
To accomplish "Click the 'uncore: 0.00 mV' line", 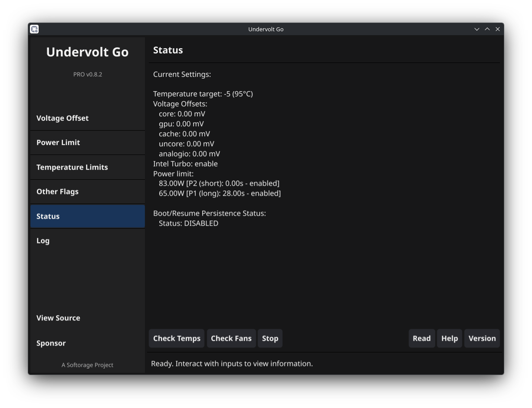I will (187, 144).
